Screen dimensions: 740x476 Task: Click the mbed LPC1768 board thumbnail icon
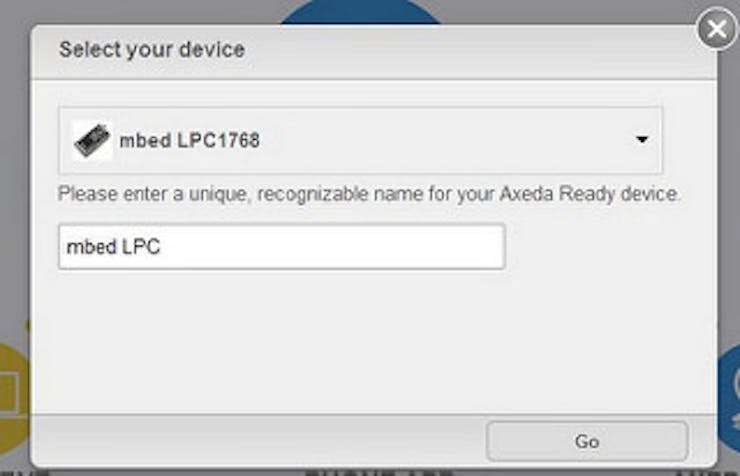93,141
